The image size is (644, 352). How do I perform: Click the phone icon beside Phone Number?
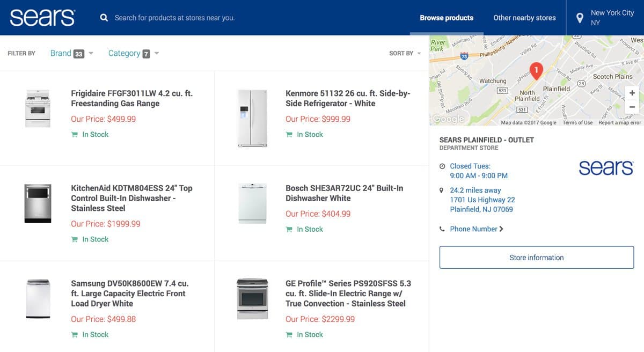442,229
